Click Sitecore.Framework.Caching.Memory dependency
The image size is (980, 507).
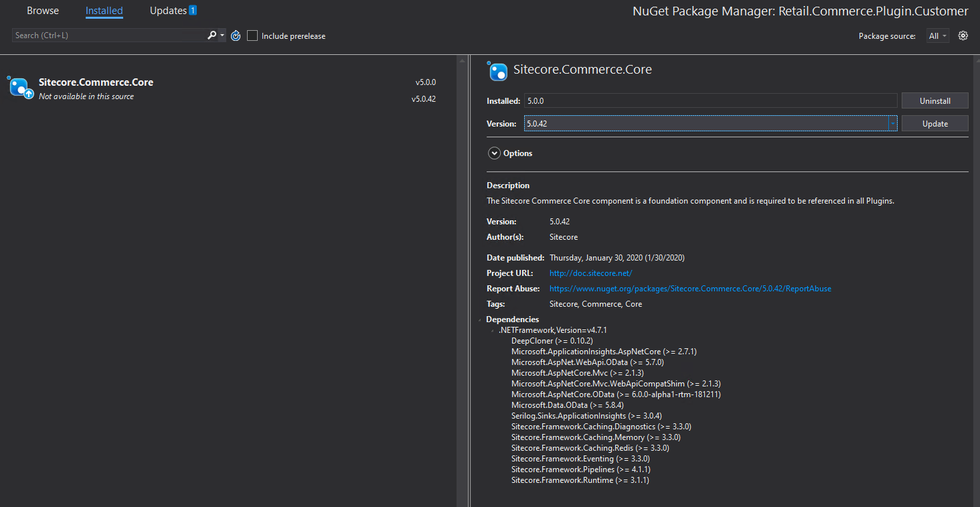(x=596, y=437)
